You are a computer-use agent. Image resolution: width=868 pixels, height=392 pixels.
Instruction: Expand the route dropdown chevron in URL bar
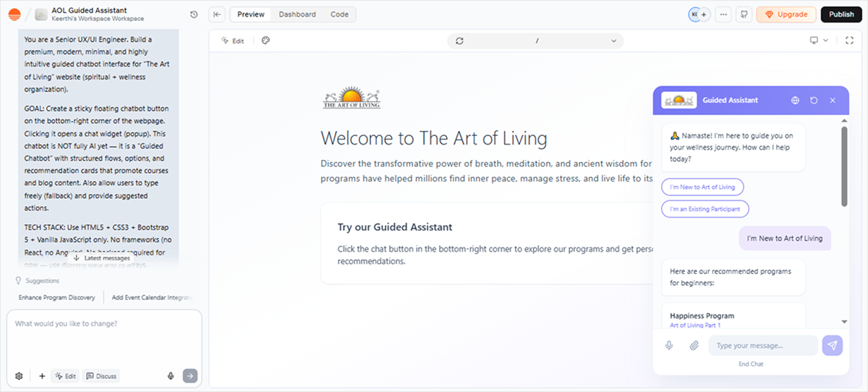pyautogui.click(x=614, y=41)
